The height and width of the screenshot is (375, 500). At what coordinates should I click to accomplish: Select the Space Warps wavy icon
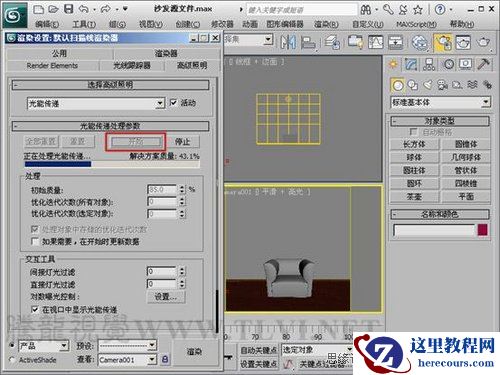[x=472, y=85]
